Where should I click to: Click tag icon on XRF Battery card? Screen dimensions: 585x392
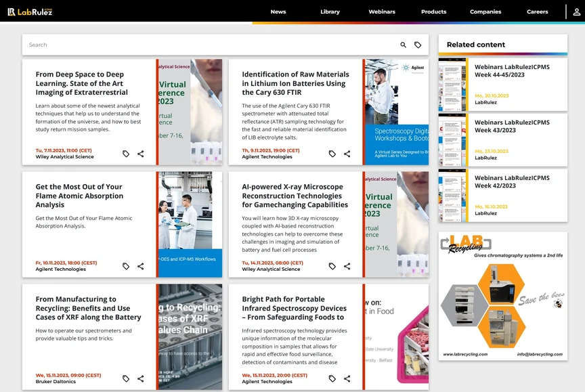[x=126, y=378]
